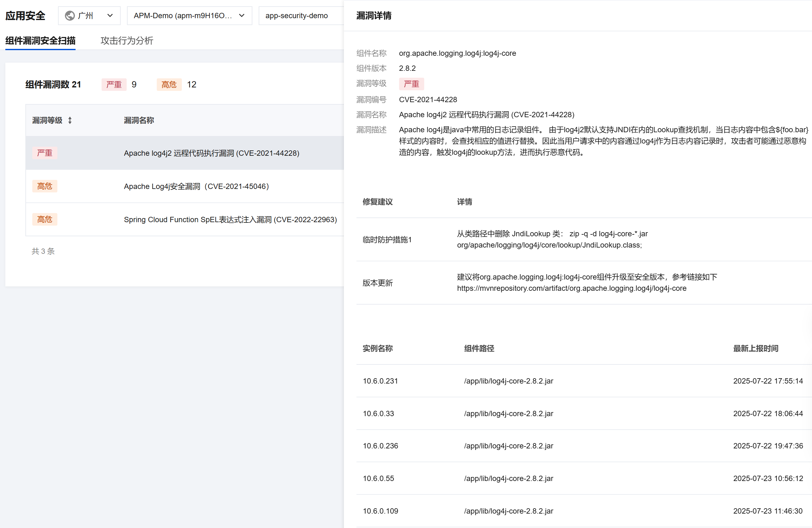Click 高危 badge in CVE-2021-45046 row
The width and height of the screenshot is (812, 528).
(45, 186)
